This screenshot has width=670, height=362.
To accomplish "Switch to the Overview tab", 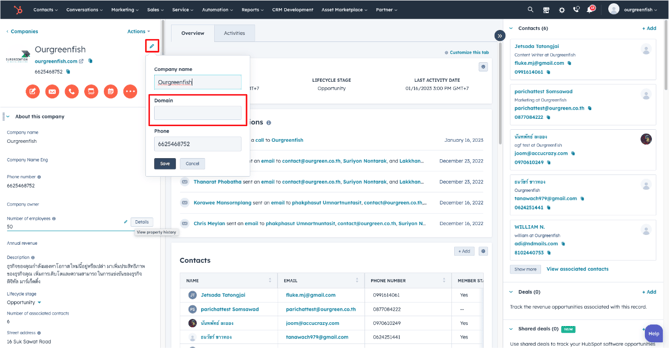I will click(x=193, y=33).
